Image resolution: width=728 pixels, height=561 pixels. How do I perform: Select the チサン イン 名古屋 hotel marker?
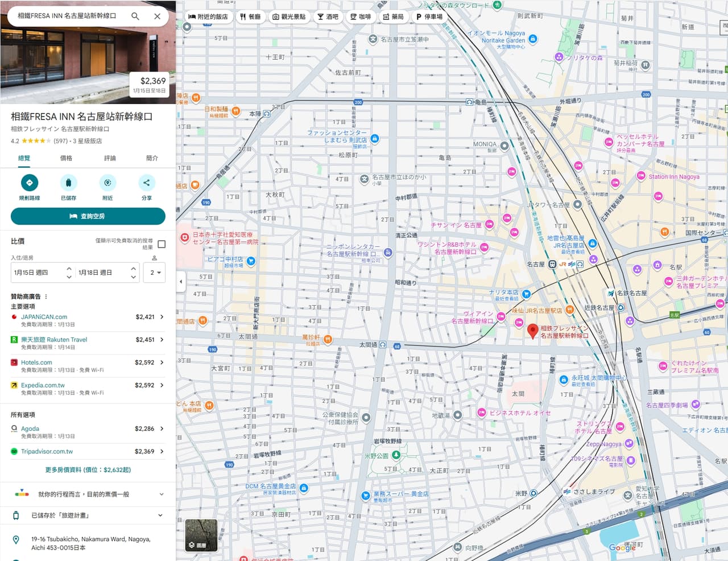click(x=489, y=225)
